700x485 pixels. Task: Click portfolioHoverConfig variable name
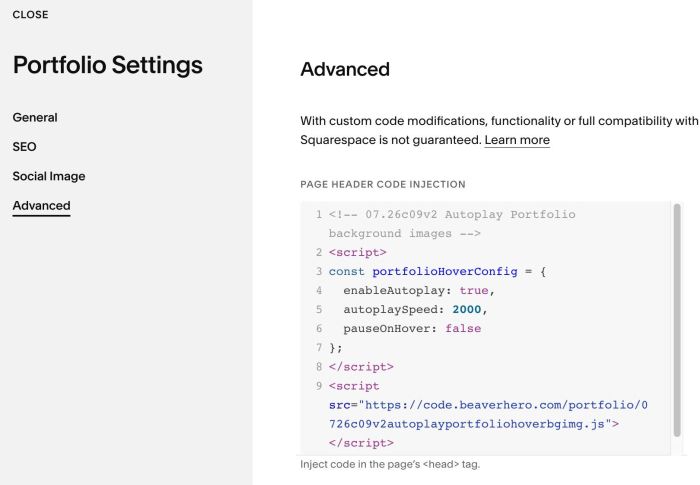(x=445, y=272)
